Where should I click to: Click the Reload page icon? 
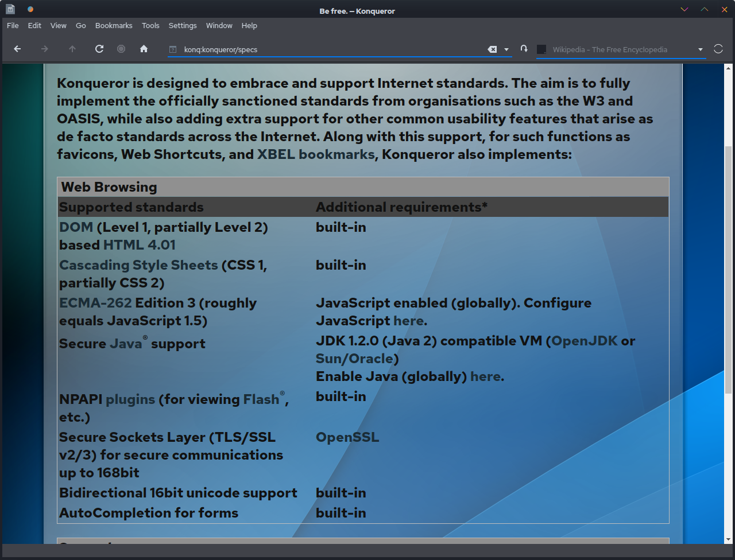99,49
